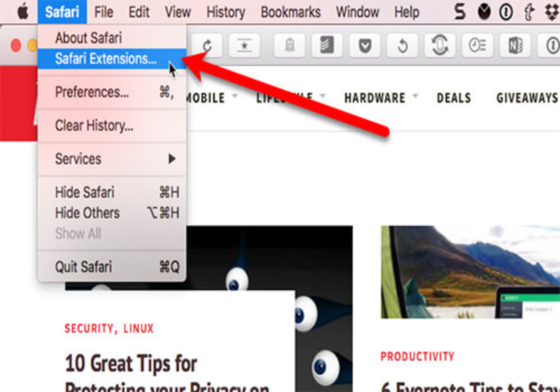Click the star bookmark toolbar icon
The image size is (560, 392).
click(x=244, y=45)
